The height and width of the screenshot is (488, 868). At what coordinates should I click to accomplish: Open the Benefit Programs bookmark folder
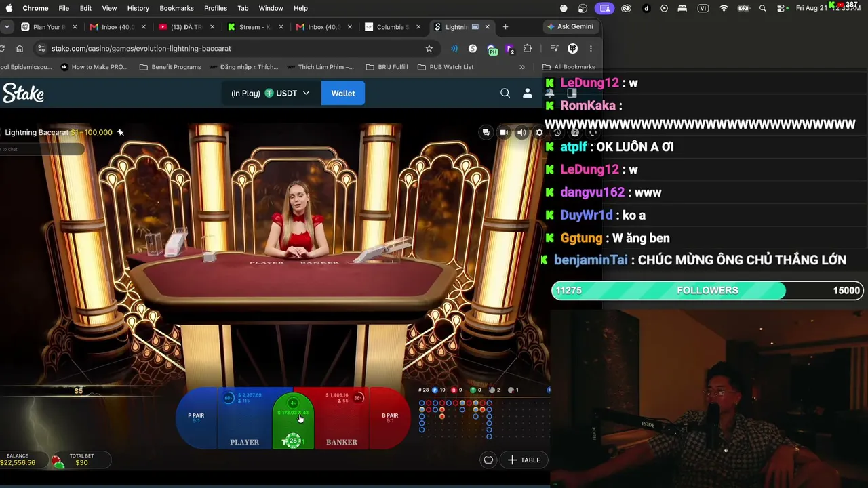click(170, 67)
